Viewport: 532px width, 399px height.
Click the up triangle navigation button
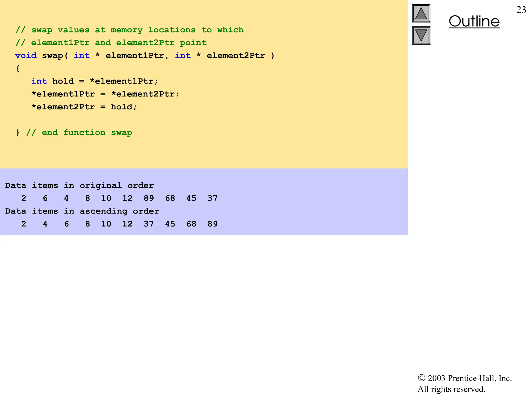tap(421, 14)
